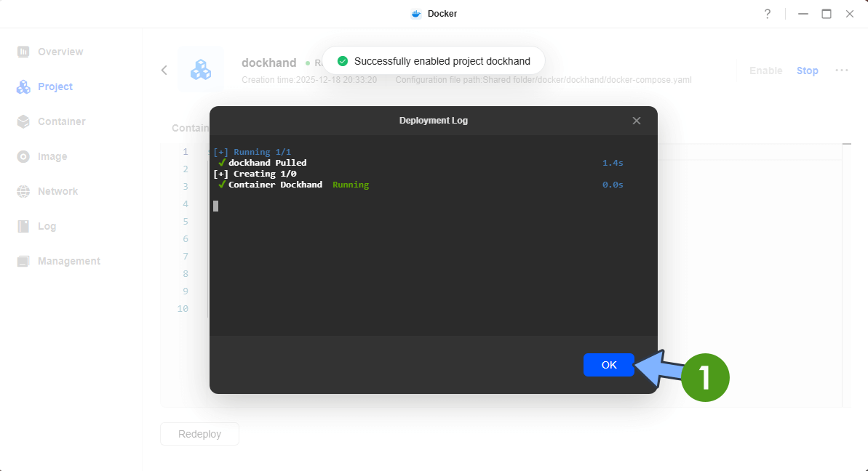Click the Enable action for dockhand

click(x=765, y=71)
